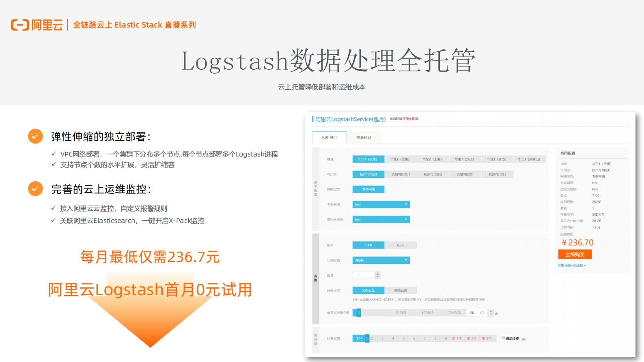This screenshot has height=362, width=644.
Task: Select region 华北1 (青岛)
Action: click(497, 159)
